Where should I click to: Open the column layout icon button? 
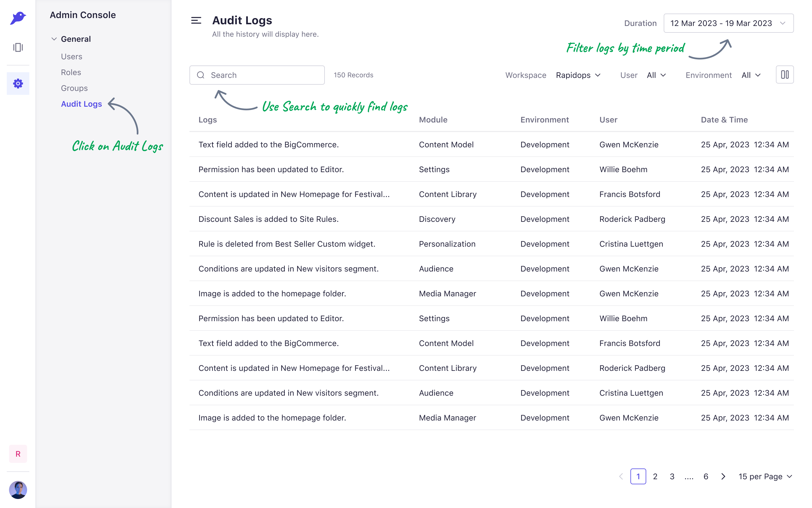pos(785,75)
